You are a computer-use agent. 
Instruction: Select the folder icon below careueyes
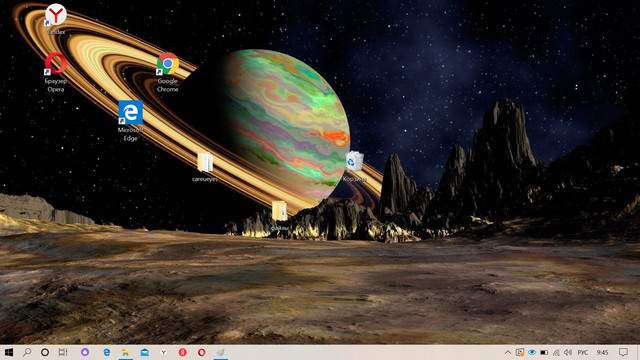click(x=280, y=216)
